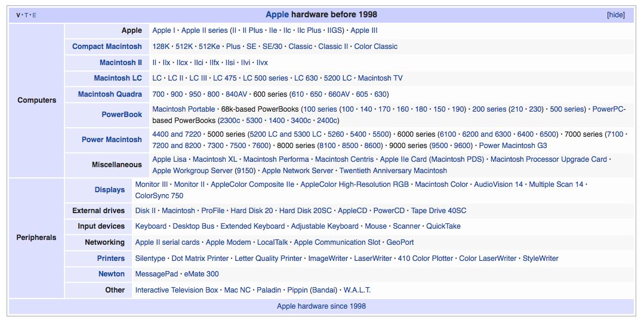Open the Macintosh Portable link
This screenshot has width=644, height=320.
point(184,109)
